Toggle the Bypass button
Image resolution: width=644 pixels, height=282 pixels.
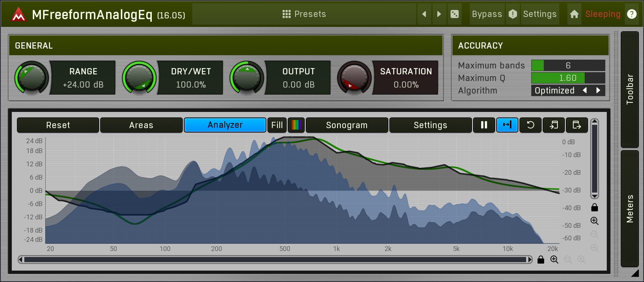(x=487, y=14)
